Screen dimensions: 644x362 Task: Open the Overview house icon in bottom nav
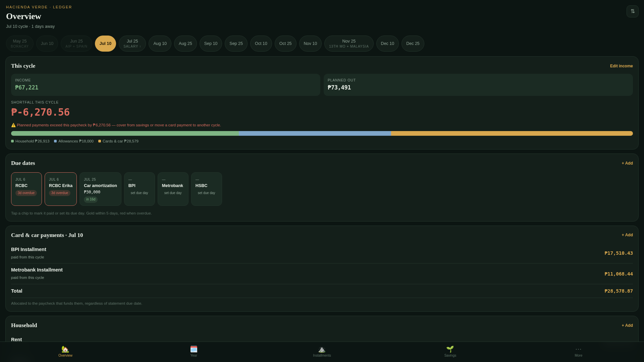click(65, 349)
